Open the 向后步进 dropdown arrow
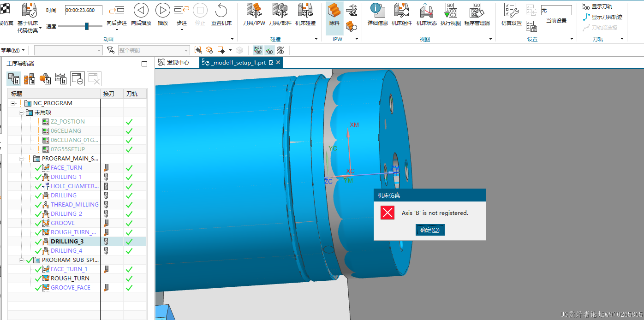Viewport: 644px width, 320px height. pos(117,30)
